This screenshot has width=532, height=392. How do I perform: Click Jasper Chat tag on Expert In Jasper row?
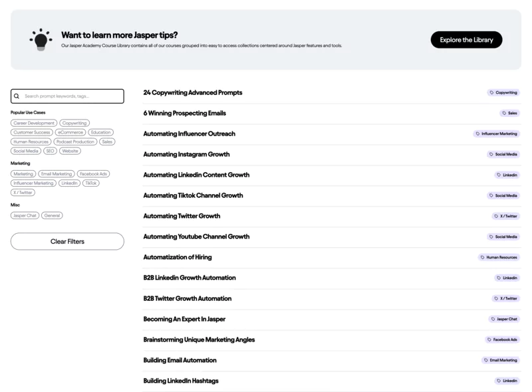pos(504,319)
